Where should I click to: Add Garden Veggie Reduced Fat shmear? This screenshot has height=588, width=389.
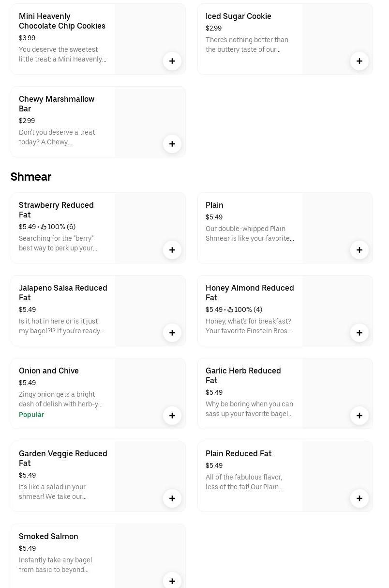tap(172, 498)
